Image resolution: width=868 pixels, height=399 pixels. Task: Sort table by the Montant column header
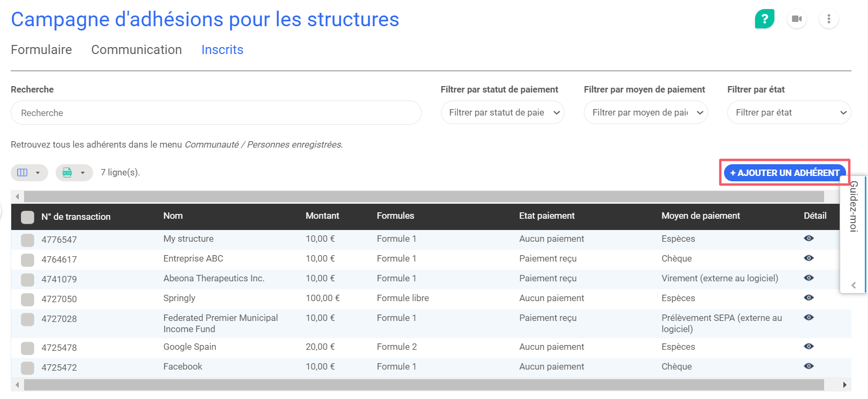point(322,216)
